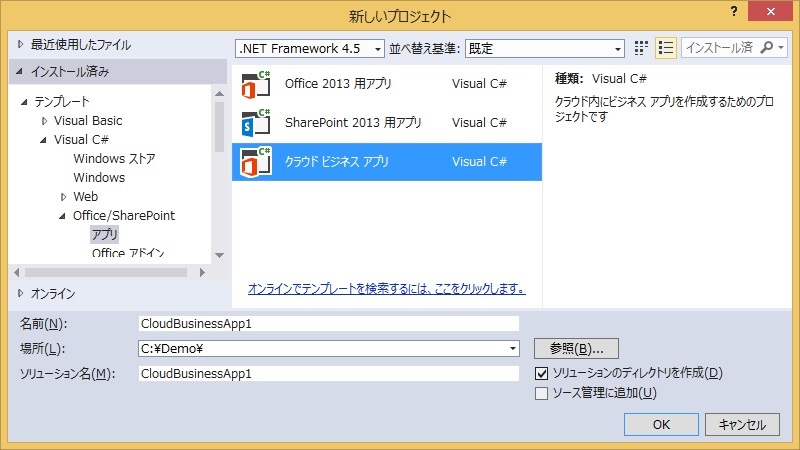Click the solution name input field
The width and height of the screenshot is (800, 450).
pyautogui.click(x=329, y=373)
